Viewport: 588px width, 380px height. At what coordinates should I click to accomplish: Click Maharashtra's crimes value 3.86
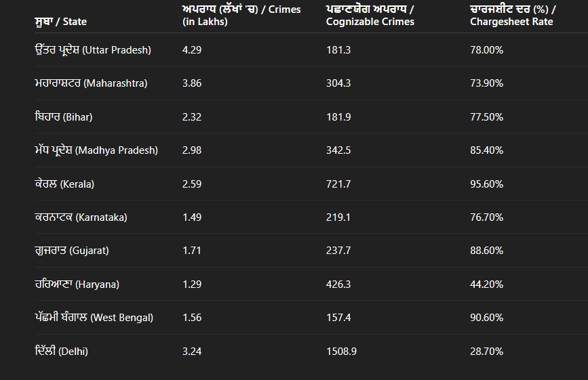192,83
